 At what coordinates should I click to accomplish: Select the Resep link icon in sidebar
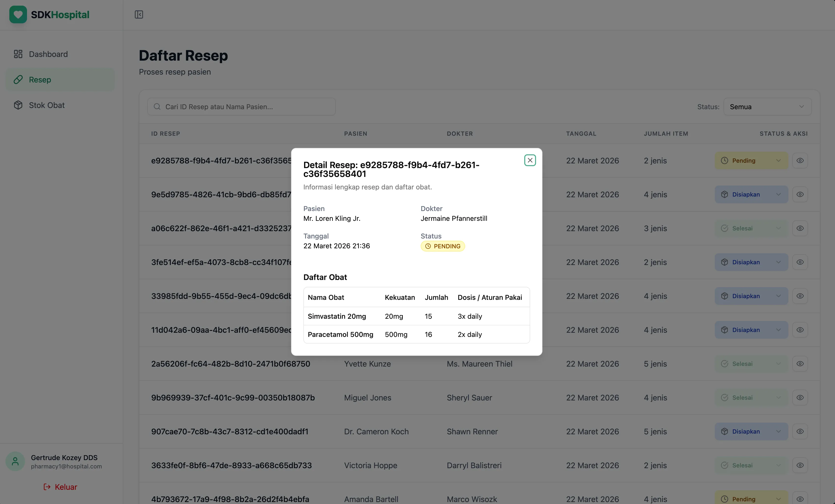(x=18, y=80)
